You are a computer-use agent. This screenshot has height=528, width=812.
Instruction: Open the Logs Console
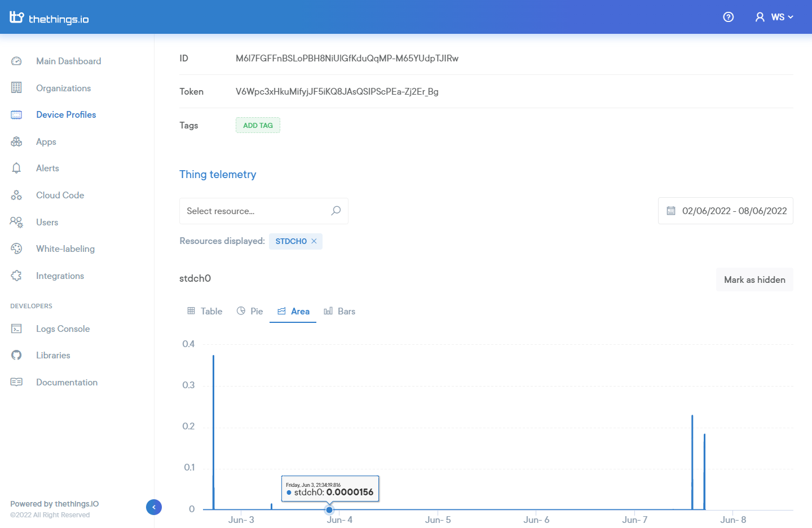coord(63,329)
